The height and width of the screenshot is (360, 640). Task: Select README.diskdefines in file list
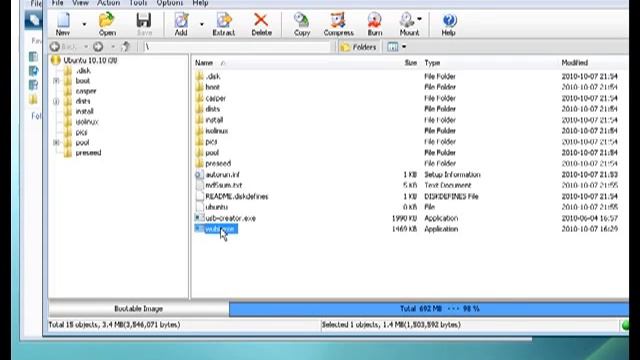pos(237,196)
